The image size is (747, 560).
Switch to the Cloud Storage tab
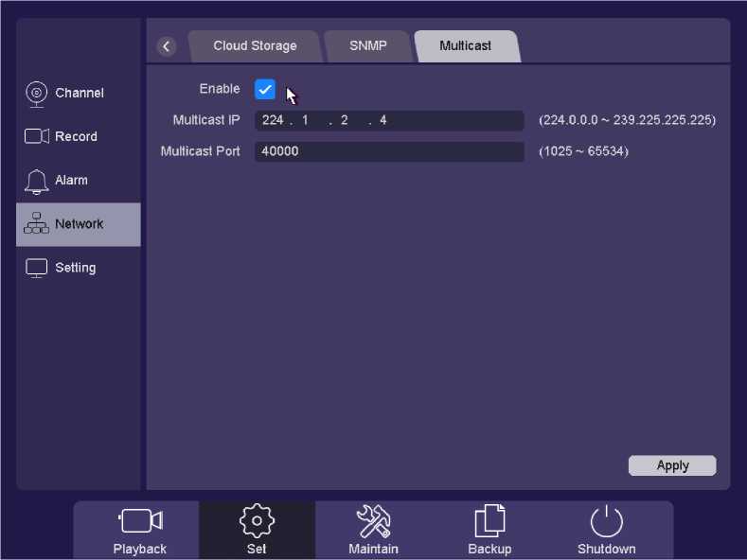pos(255,45)
